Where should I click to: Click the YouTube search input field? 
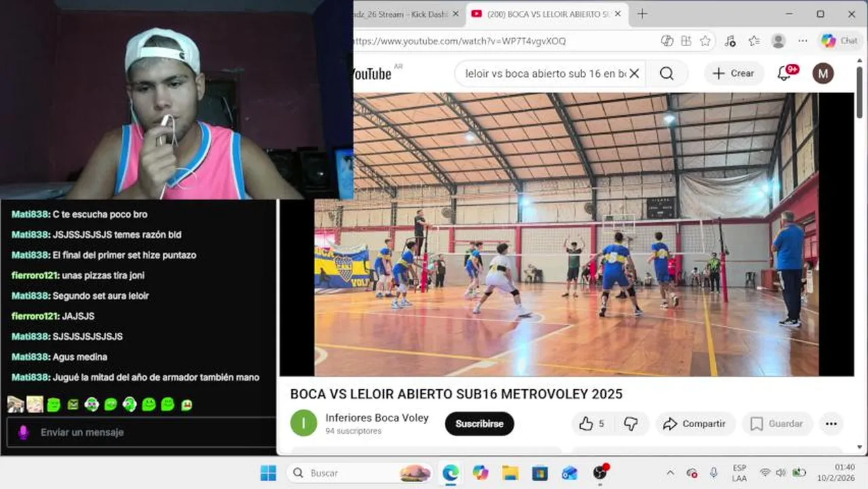point(545,73)
